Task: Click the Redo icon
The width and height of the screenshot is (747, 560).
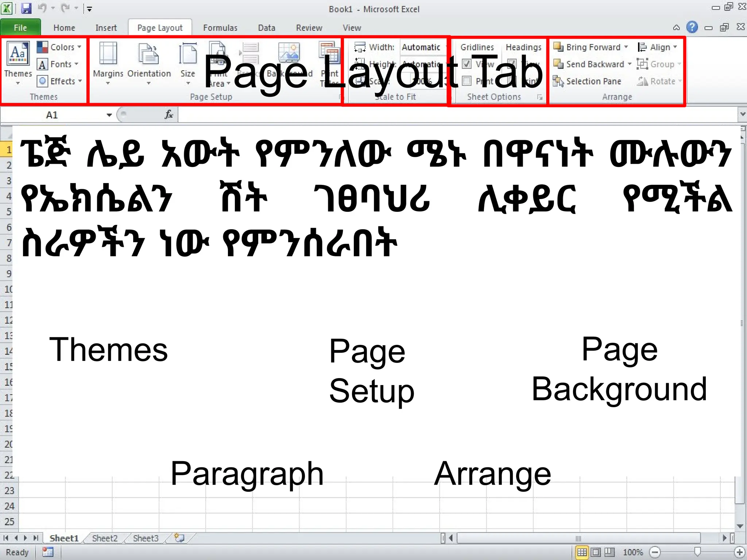Action: point(65,8)
